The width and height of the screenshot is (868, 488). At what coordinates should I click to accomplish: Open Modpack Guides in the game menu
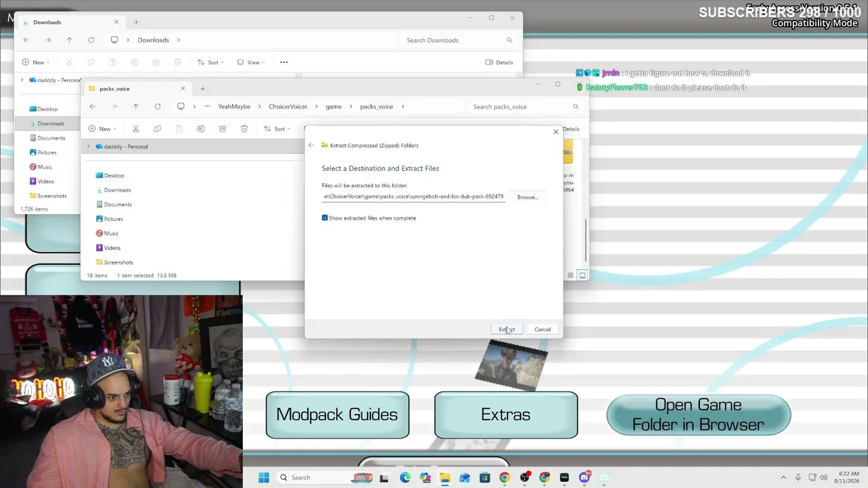click(x=338, y=415)
